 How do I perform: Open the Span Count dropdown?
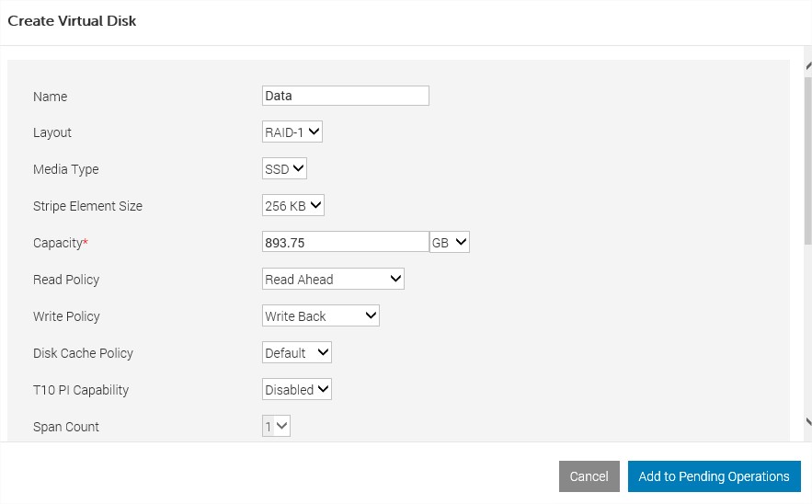click(x=277, y=427)
